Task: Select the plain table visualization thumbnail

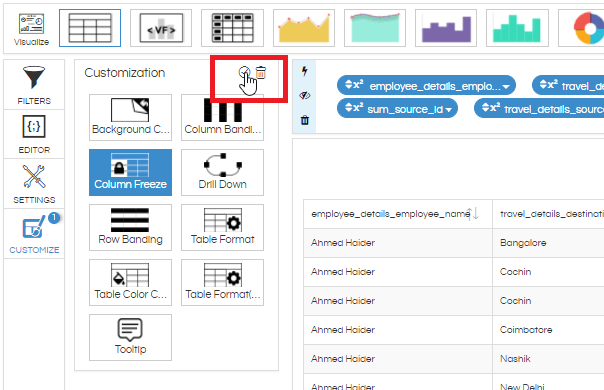Action: (90, 28)
